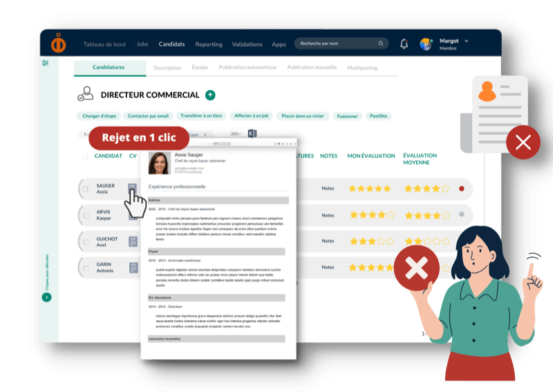
Task: Set my evaluation stars for Arvis
Action: [372, 215]
